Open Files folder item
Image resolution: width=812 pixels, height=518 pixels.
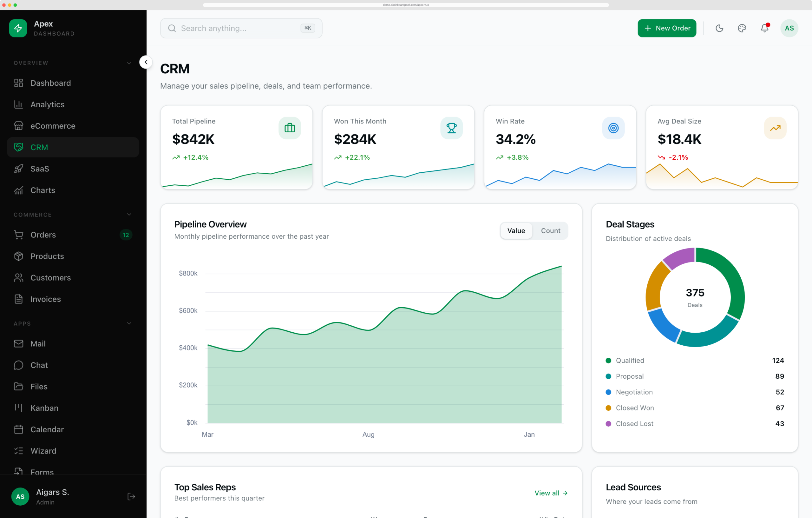[x=73, y=386]
